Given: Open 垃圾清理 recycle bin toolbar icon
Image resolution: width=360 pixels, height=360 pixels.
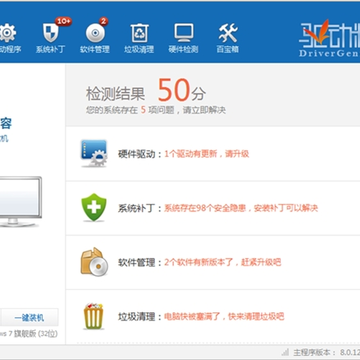Looking at the screenshot, I should pyautogui.click(x=139, y=33).
